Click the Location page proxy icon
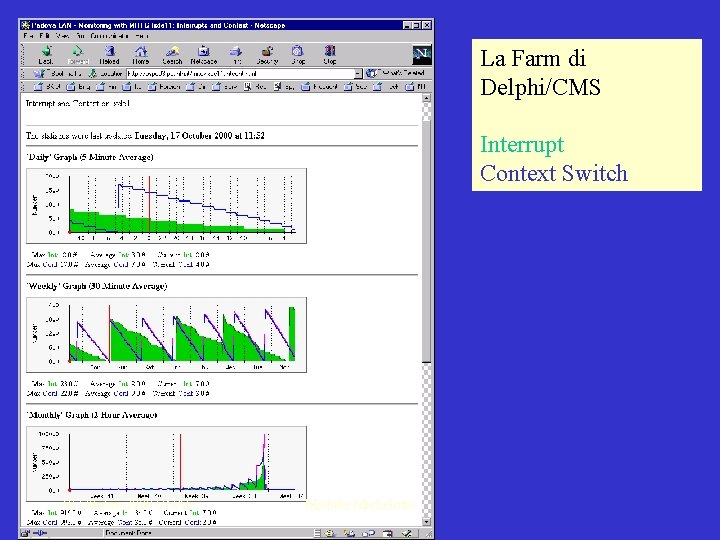The height and width of the screenshot is (540, 720). [94, 73]
